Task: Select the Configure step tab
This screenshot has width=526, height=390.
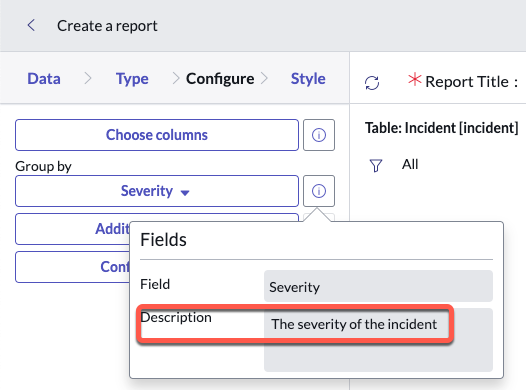Action: 220,79
